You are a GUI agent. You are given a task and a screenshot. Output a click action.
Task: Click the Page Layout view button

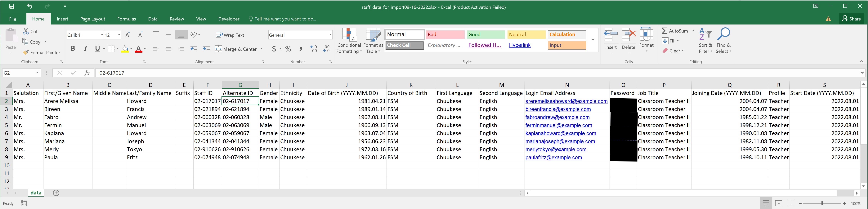coord(778,203)
